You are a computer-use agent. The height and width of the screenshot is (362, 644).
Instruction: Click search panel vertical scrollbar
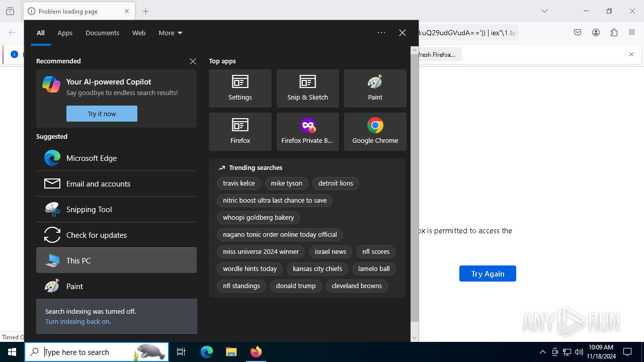[x=415, y=188]
